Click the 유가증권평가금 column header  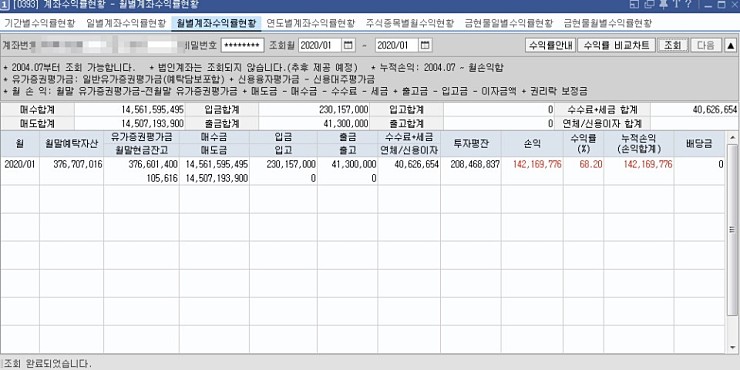point(141,137)
